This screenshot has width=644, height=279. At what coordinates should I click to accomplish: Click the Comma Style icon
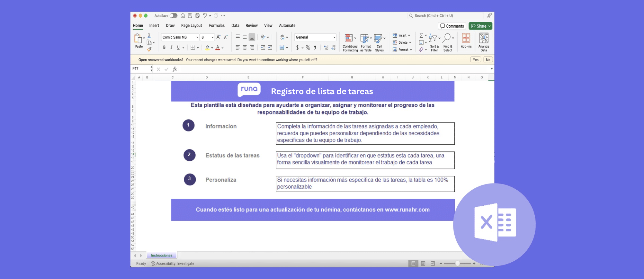coord(315,48)
